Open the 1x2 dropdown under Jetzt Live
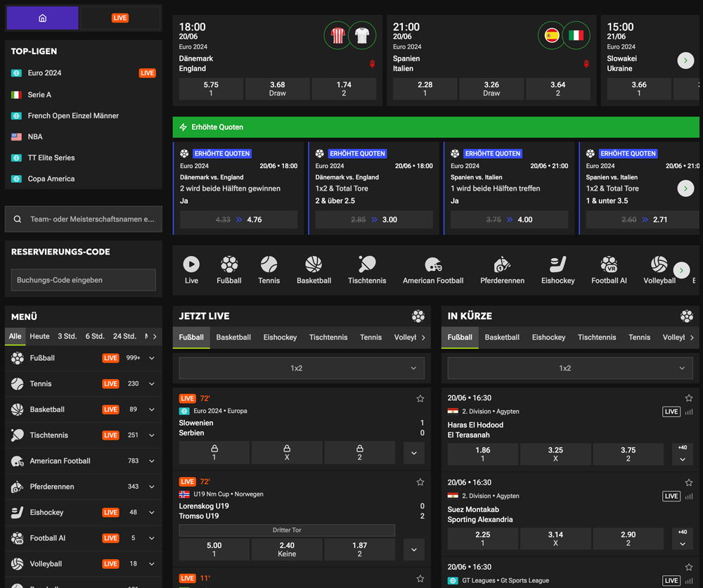This screenshot has width=703, height=588. coord(302,368)
